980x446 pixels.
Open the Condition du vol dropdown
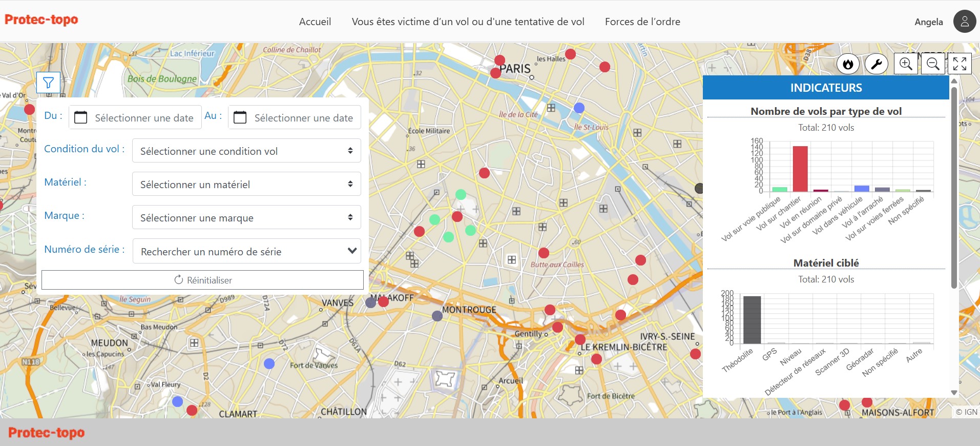(246, 151)
